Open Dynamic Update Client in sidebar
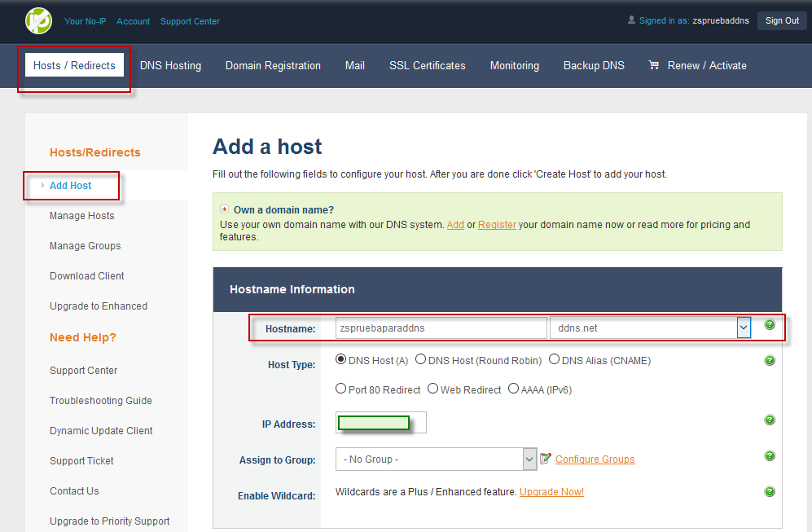The height and width of the screenshot is (532, 812). click(101, 430)
